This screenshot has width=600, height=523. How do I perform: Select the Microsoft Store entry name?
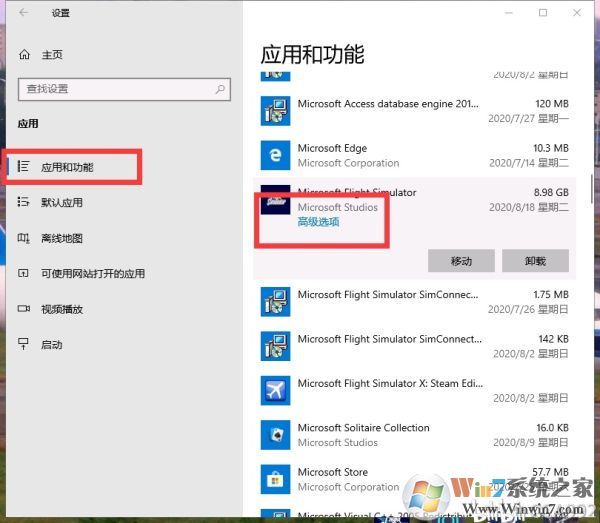pyautogui.click(x=333, y=472)
